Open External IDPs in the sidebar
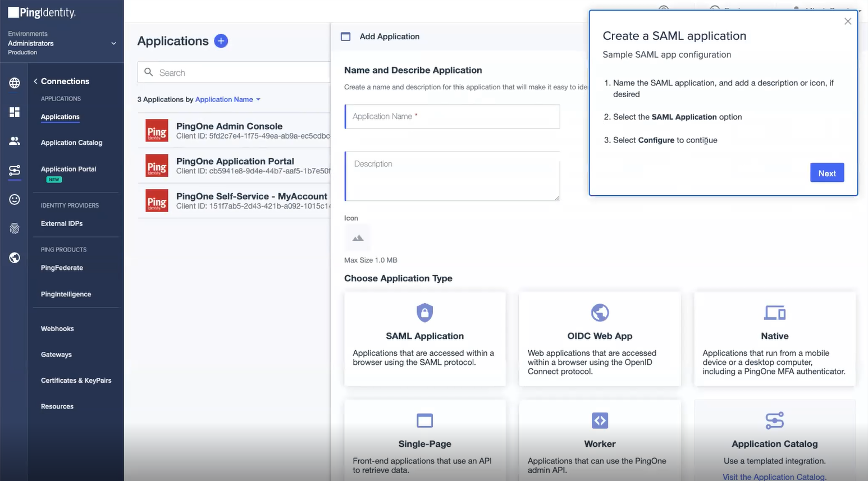 coord(62,223)
